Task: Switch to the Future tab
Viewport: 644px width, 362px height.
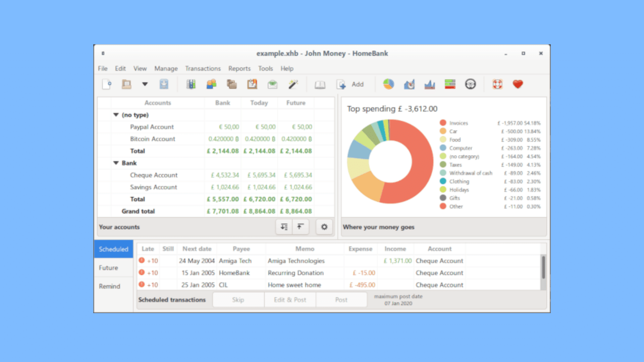Action: (114, 268)
